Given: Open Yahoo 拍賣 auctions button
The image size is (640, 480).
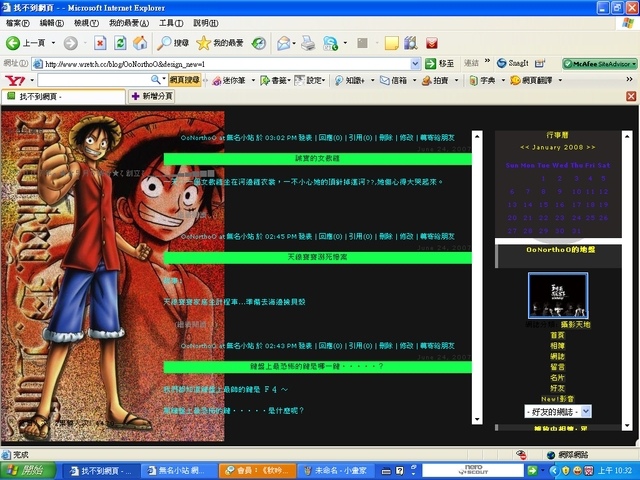Looking at the screenshot, I should (x=436, y=80).
